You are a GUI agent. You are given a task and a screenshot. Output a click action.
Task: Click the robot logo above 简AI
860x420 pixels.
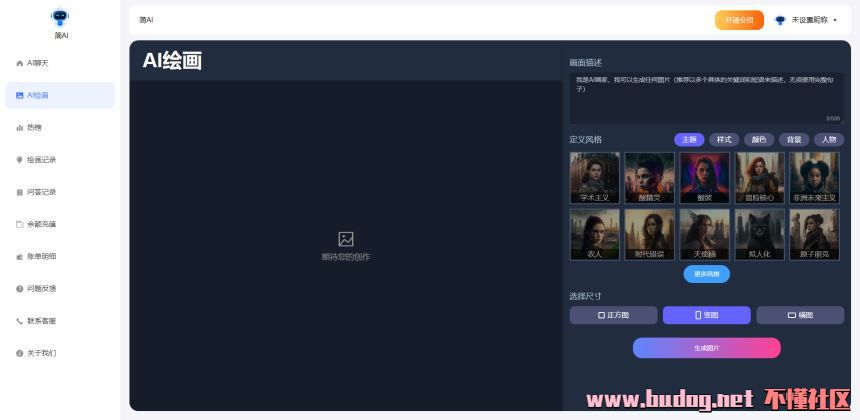(x=60, y=17)
